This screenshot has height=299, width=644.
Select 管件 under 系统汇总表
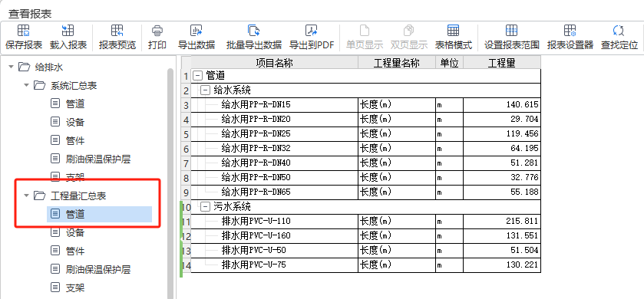(75, 140)
